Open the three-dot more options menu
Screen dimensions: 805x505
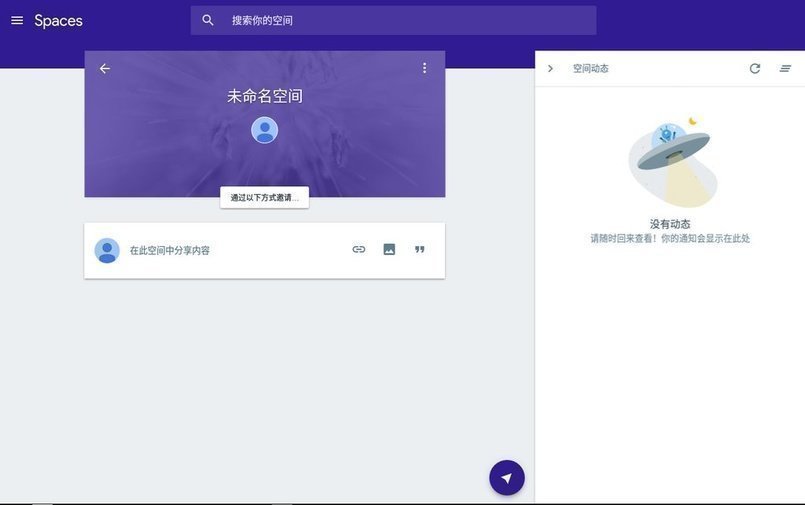tap(424, 68)
